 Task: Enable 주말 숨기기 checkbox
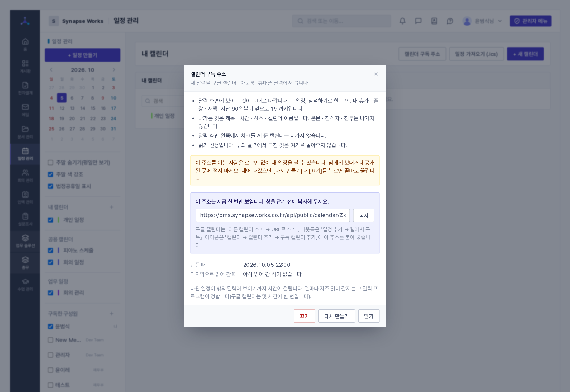click(x=50, y=163)
